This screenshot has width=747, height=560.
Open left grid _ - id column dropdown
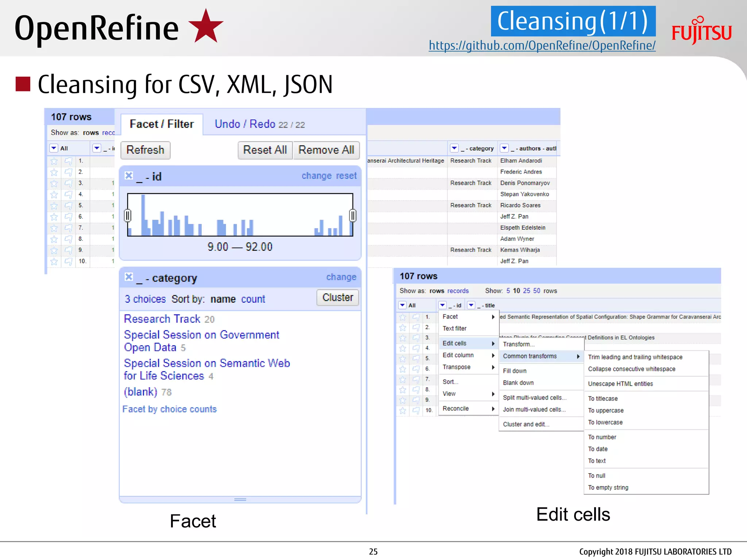point(97,148)
